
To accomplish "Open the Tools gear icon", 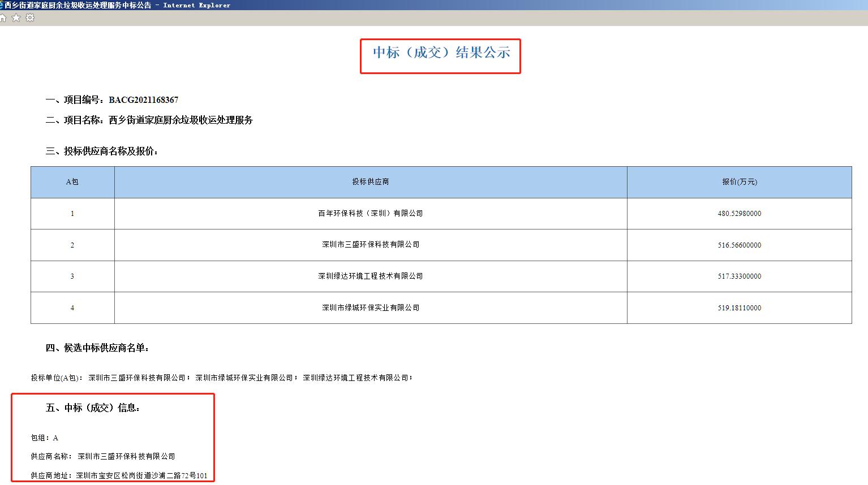I will 29,18.
